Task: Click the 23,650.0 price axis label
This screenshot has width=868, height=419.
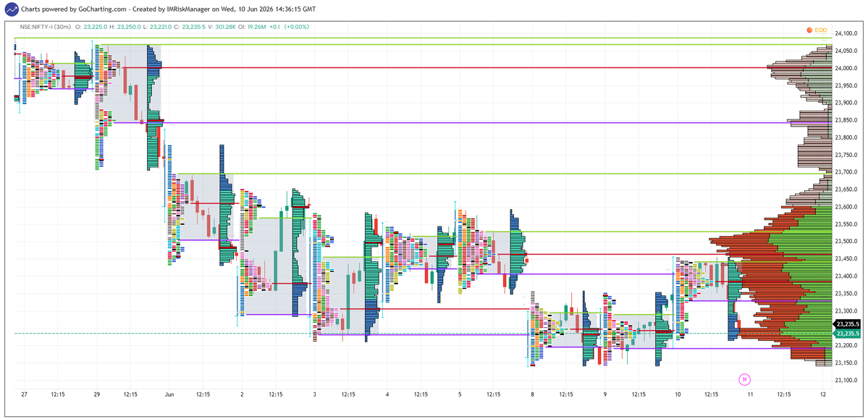Action: tap(848, 190)
